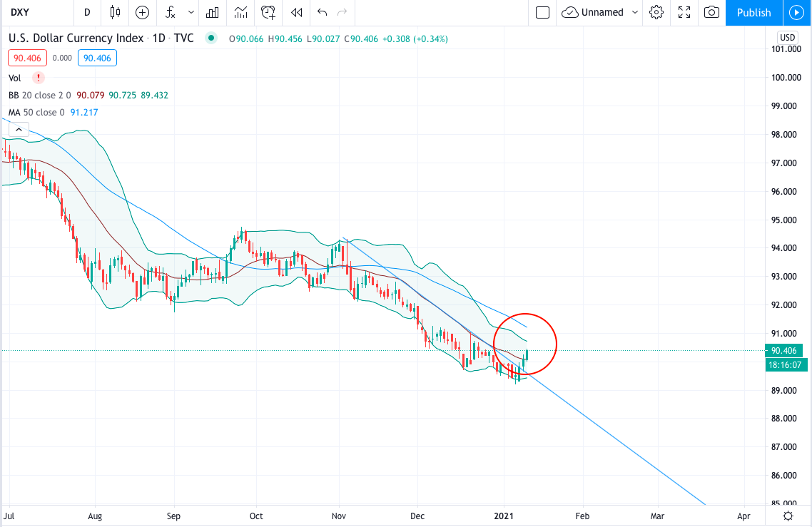Open the indicator templates dropdown
Image resolution: width=812 pixels, height=527 pixels.
point(190,13)
